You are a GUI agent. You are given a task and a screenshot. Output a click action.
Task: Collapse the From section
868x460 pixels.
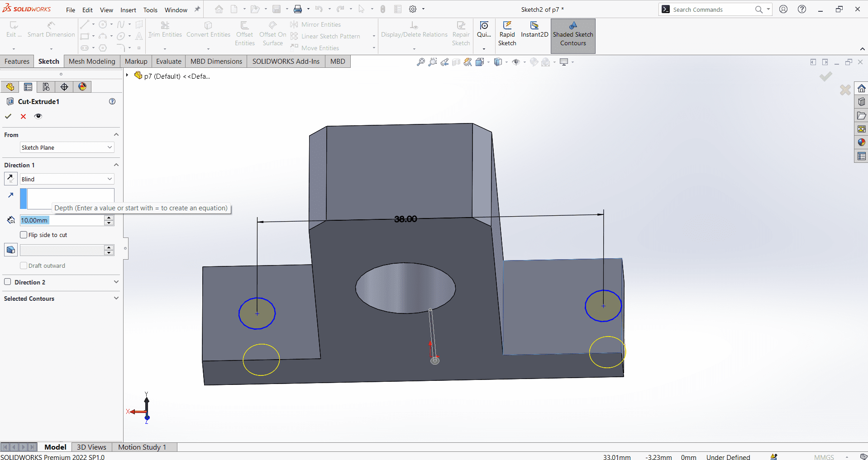tap(116, 135)
